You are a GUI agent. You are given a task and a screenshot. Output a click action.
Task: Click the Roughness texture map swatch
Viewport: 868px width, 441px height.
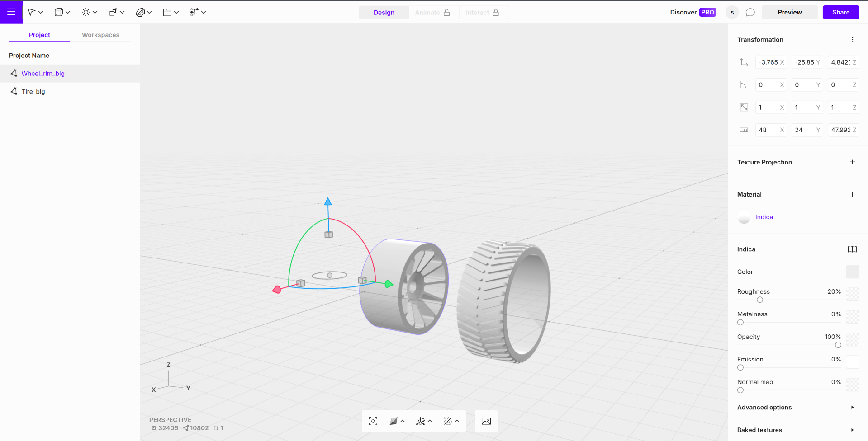tap(852, 294)
